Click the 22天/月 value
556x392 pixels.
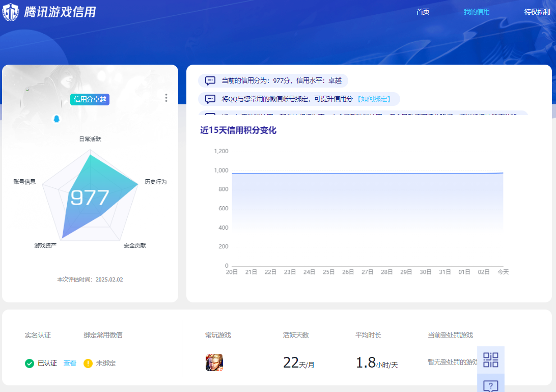pos(298,363)
